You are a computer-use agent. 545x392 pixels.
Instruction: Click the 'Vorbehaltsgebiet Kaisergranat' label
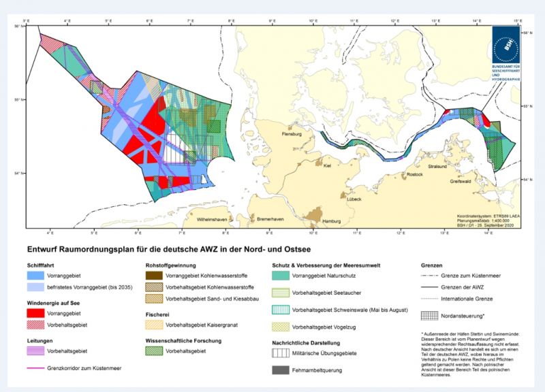click(x=202, y=325)
